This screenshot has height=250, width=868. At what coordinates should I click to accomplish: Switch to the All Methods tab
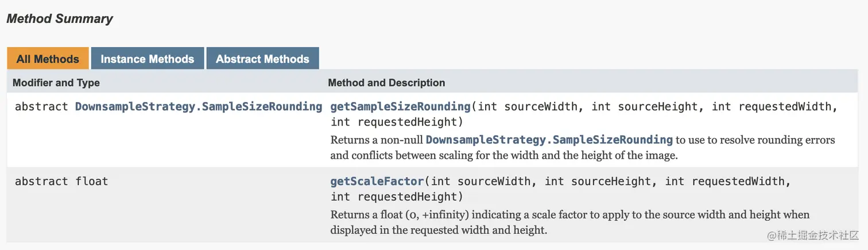[48, 59]
